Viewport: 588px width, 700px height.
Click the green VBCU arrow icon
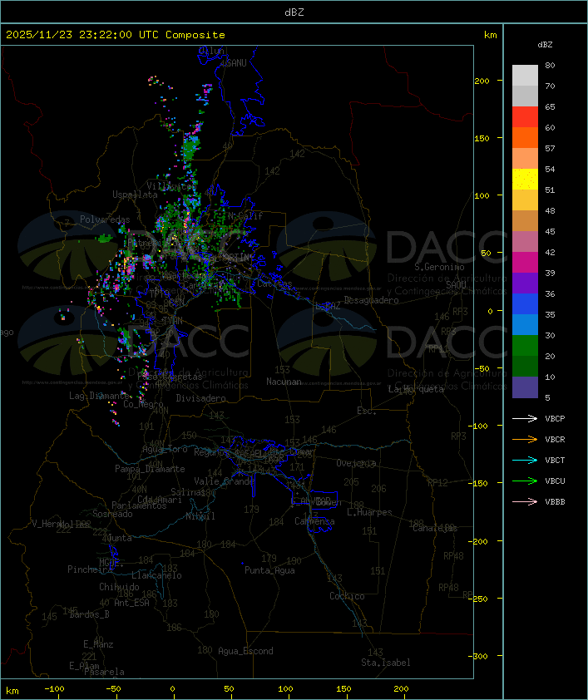pos(525,481)
